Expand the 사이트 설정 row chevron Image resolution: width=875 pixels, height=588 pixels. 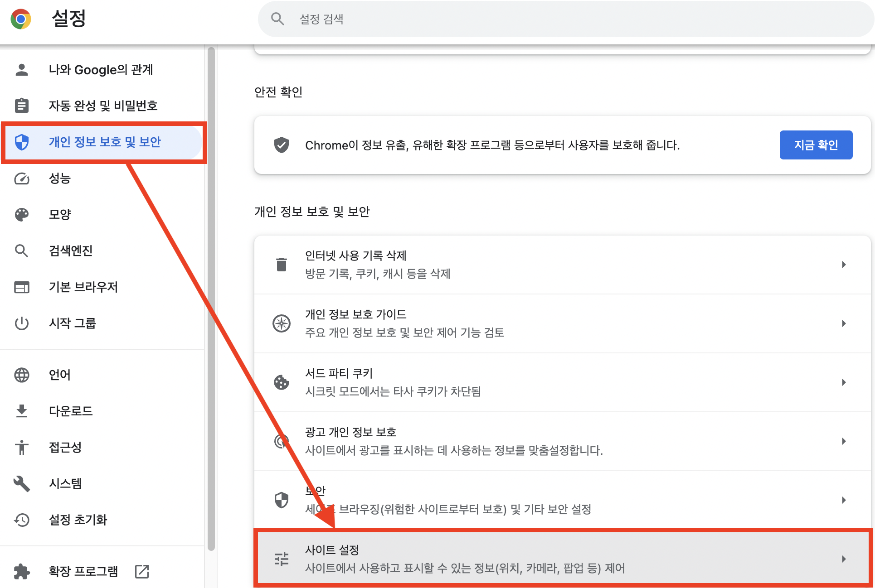coord(844,559)
